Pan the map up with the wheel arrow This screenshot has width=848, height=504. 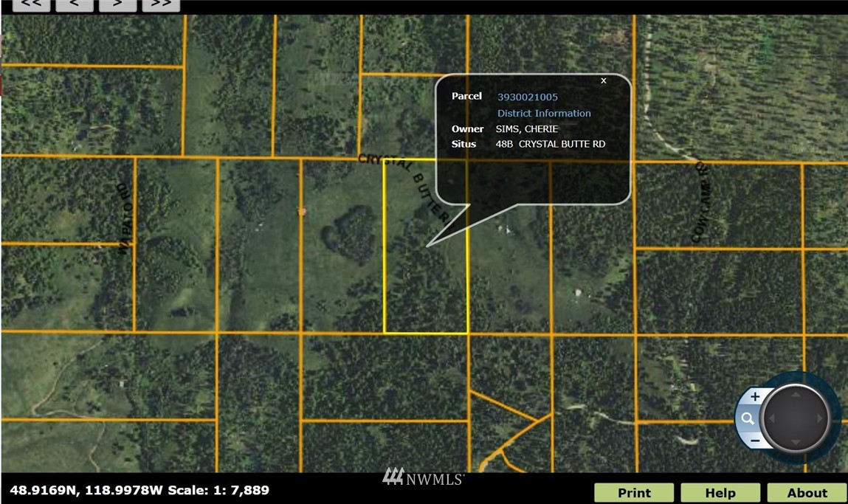coord(796,394)
